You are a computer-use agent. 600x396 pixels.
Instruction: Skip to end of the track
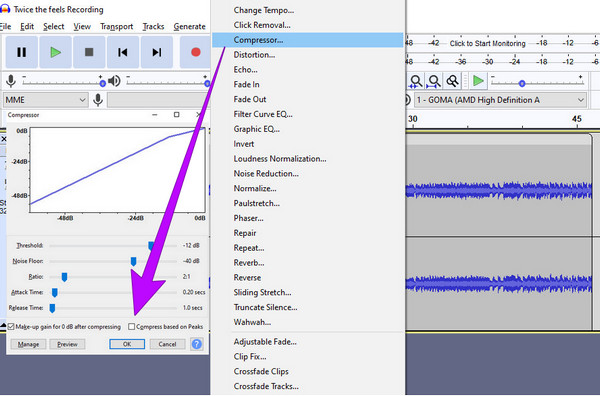(157, 52)
